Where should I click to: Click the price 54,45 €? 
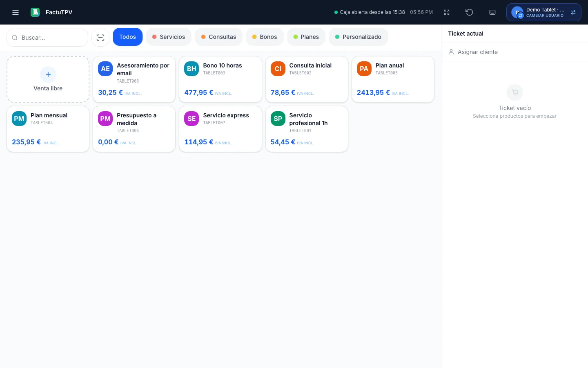point(283,142)
